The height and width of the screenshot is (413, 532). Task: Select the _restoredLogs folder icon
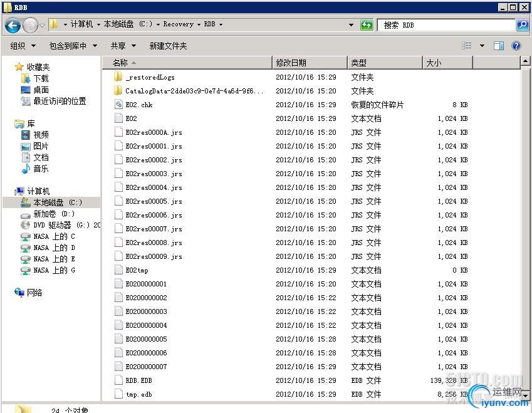(x=118, y=77)
